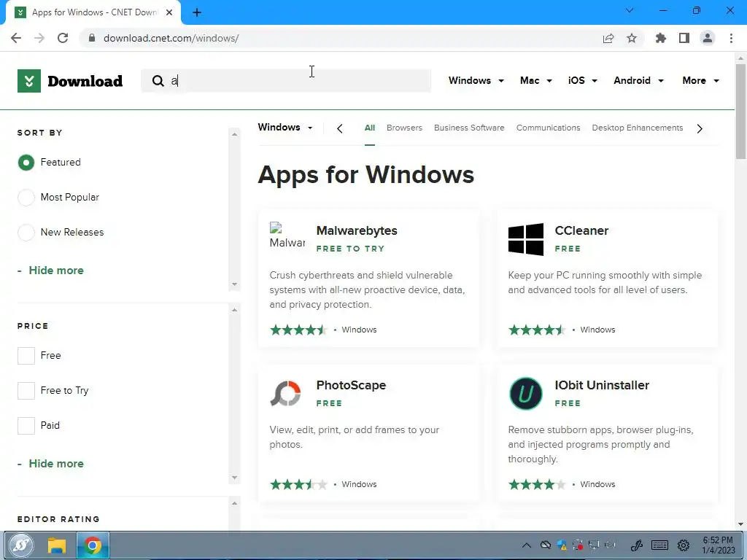Screen dimensions: 747x560
Task: Click the Chrome taskbar icon
Action: 93,545
